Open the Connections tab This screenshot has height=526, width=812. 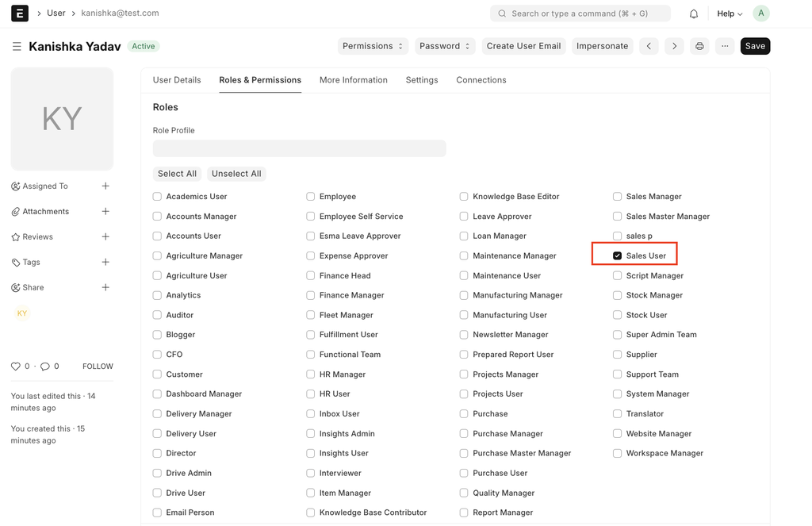[x=481, y=80]
